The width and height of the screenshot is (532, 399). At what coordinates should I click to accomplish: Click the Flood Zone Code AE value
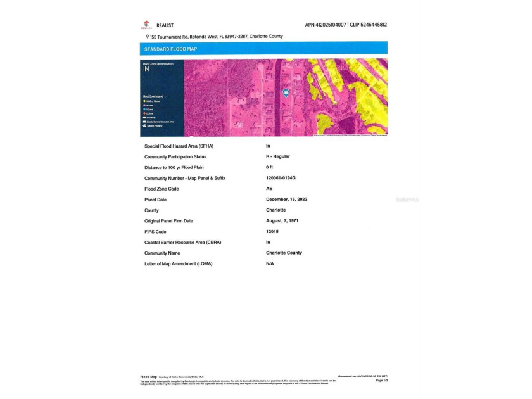tap(270, 189)
